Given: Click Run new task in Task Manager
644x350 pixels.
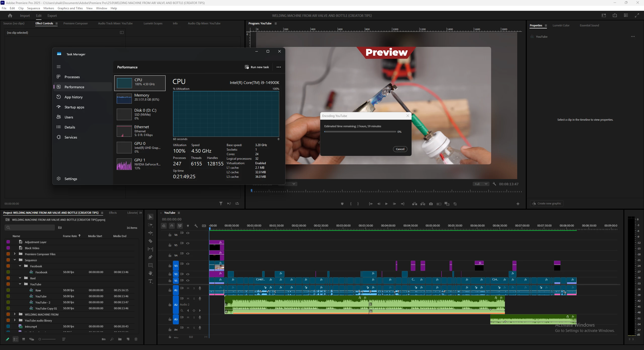Looking at the screenshot, I should (257, 67).
